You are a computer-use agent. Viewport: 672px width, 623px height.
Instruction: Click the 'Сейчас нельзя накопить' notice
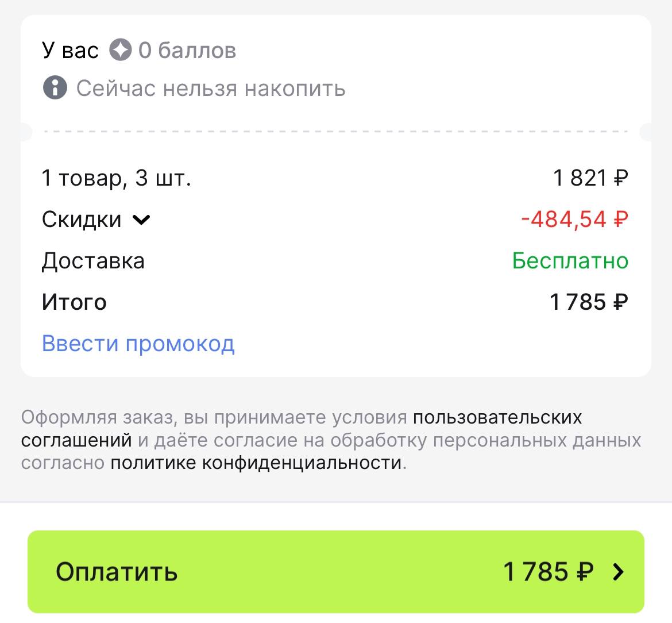pos(211,89)
